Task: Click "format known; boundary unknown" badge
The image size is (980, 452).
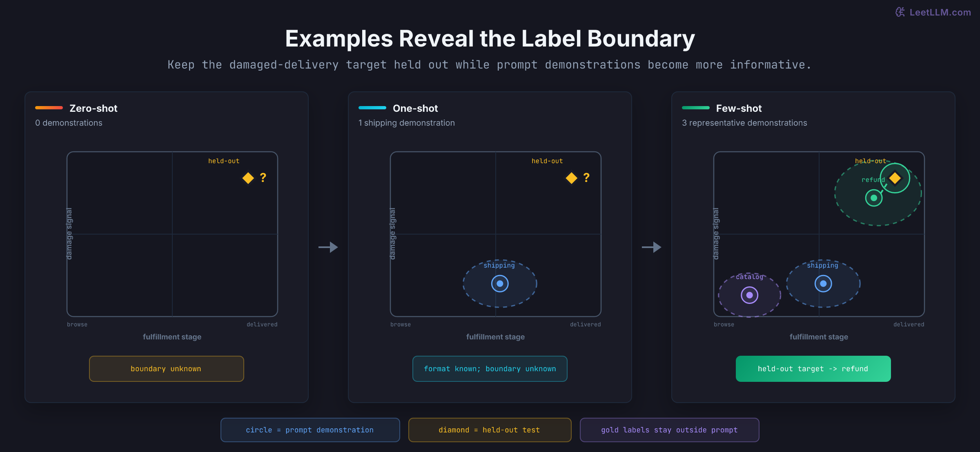Action: [490, 369]
